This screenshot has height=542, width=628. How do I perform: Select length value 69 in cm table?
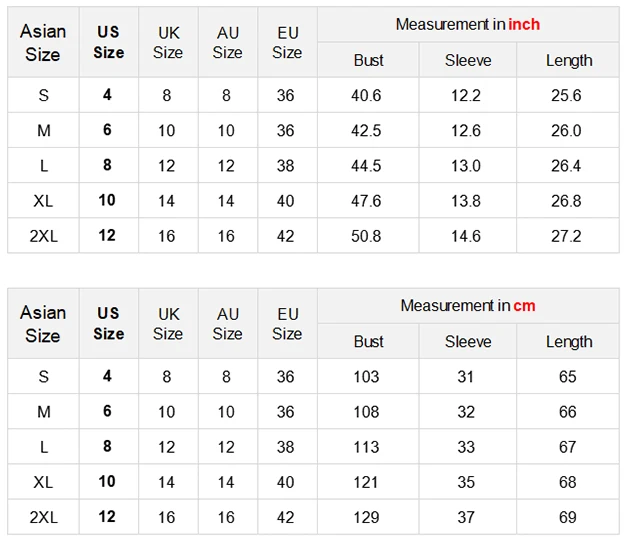[x=567, y=517]
